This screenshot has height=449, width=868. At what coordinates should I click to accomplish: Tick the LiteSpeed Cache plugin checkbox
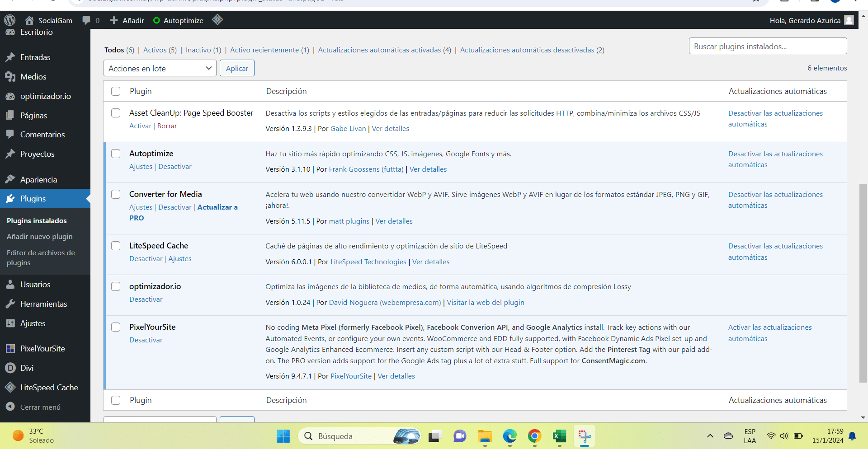point(116,246)
